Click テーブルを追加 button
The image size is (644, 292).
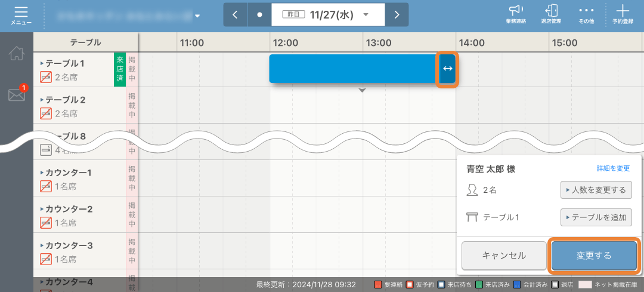pyautogui.click(x=596, y=217)
